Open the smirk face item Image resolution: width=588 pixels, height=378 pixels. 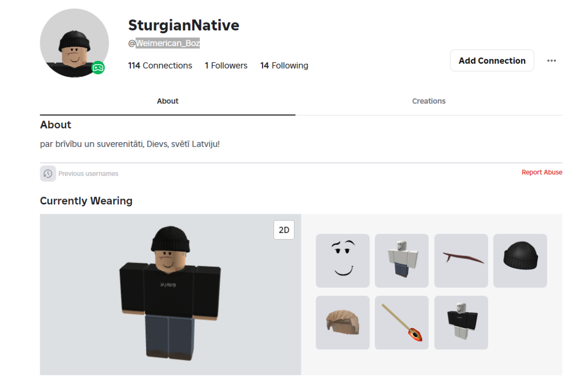click(x=343, y=261)
